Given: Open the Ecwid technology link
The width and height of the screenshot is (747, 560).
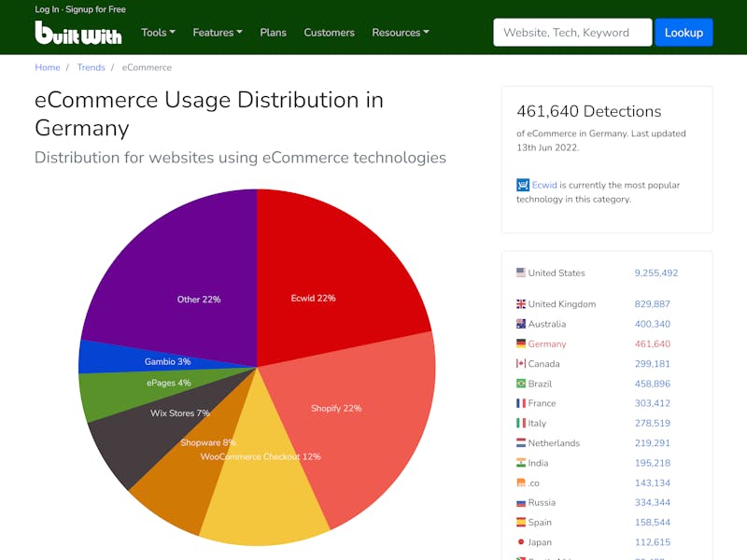Looking at the screenshot, I should pyautogui.click(x=544, y=185).
